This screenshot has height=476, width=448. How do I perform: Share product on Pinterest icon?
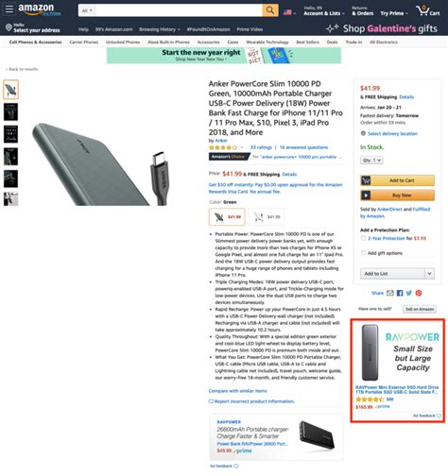click(x=419, y=293)
